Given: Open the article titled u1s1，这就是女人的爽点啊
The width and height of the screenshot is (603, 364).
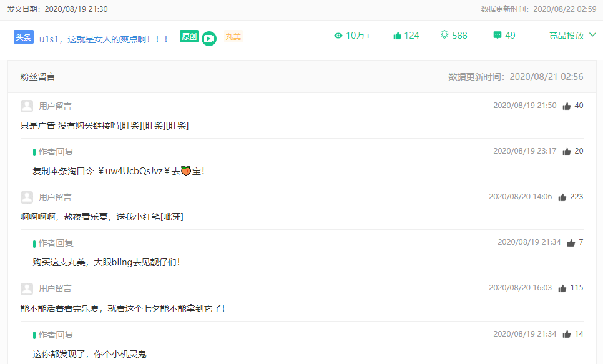Looking at the screenshot, I should (x=104, y=39).
